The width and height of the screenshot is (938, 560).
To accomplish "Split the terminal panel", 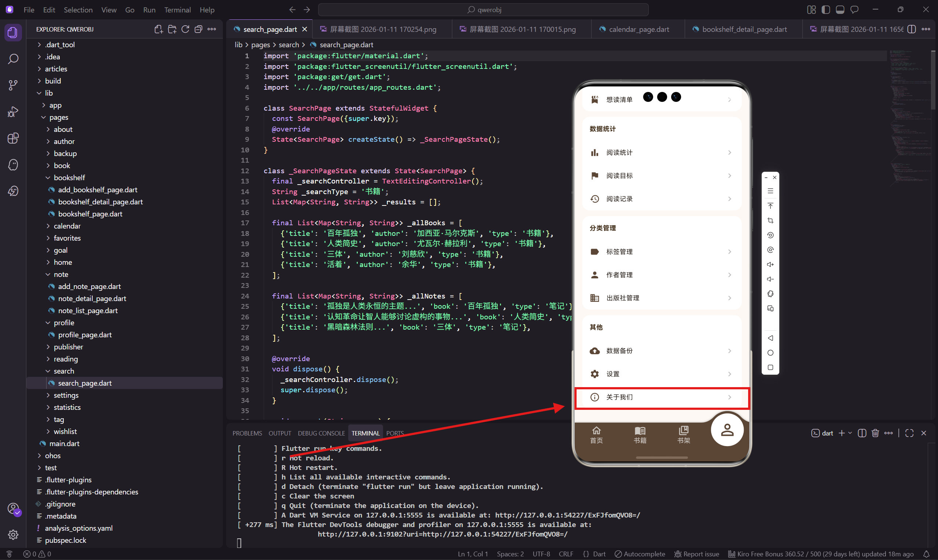I will [x=861, y=433].
